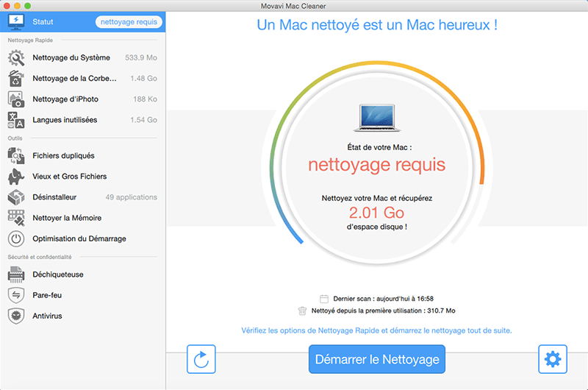Click the Statut monitor icon
588x390 pixels.
(16, 22)
